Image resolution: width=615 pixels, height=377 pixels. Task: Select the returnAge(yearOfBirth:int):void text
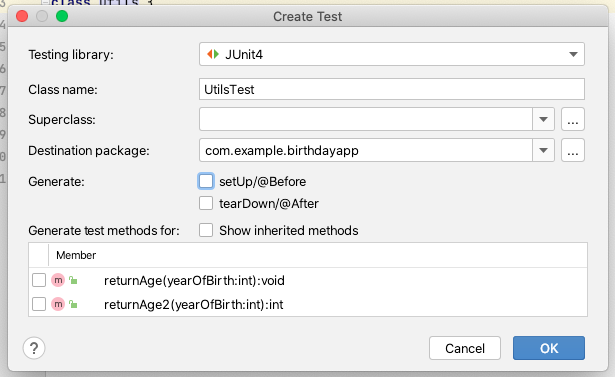(194, 280)
